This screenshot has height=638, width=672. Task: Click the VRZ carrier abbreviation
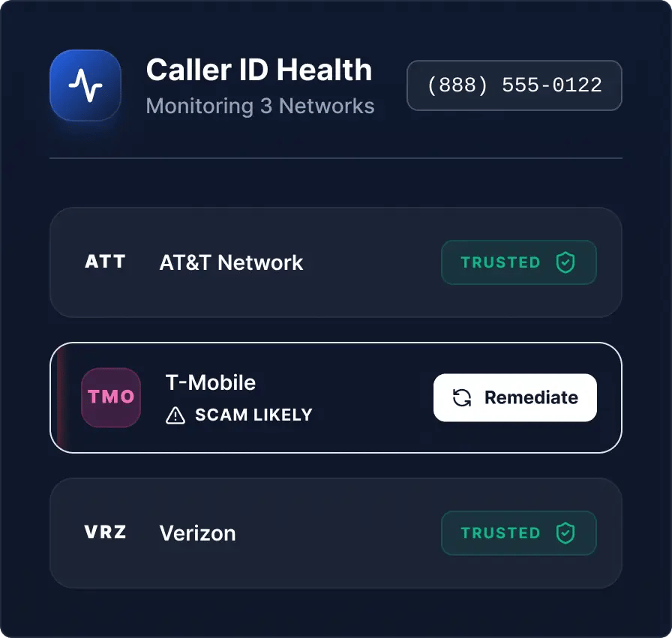point(106,532)
